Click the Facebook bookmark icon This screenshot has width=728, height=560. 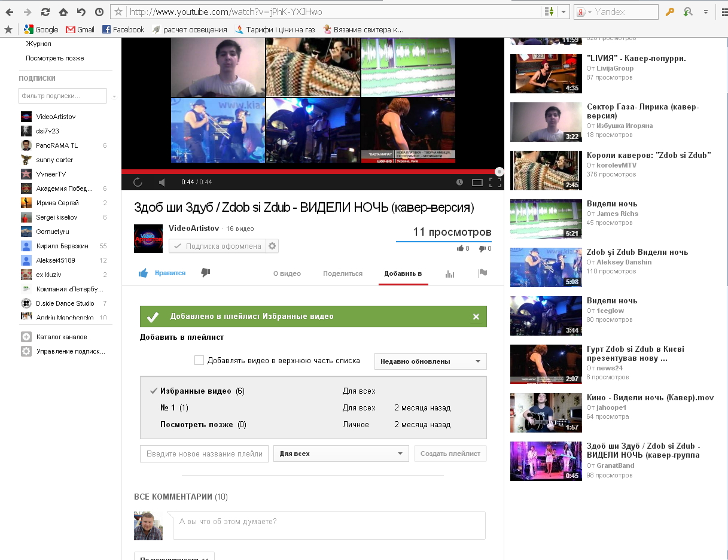point(106,29)
